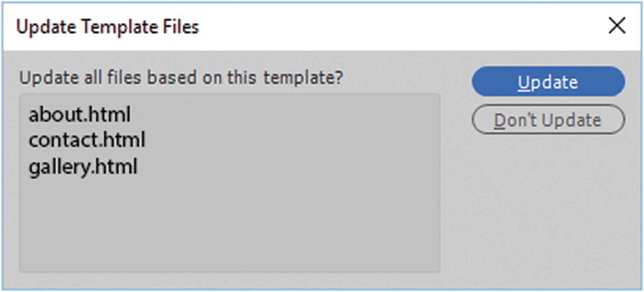Select gallery.html in the file list
This screenshot has height=292, width=644.
[x=83, y=167]
